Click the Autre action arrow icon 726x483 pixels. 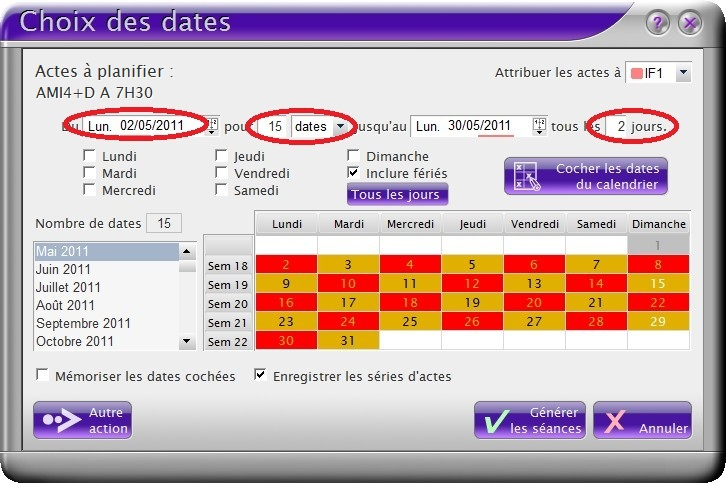[60, 420]
